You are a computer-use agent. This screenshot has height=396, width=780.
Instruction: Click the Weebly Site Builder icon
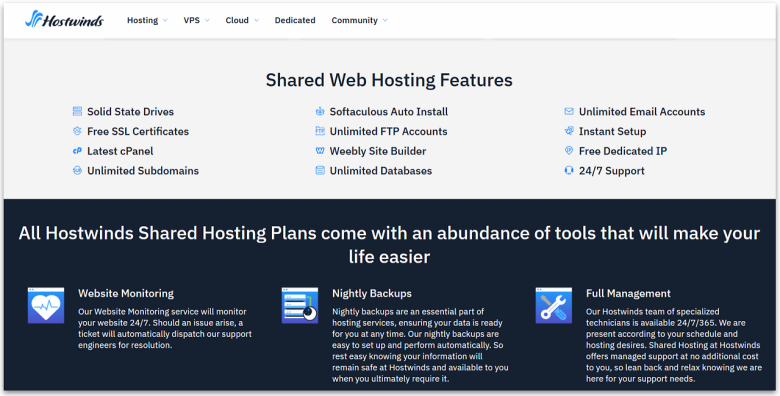[320, 151]
